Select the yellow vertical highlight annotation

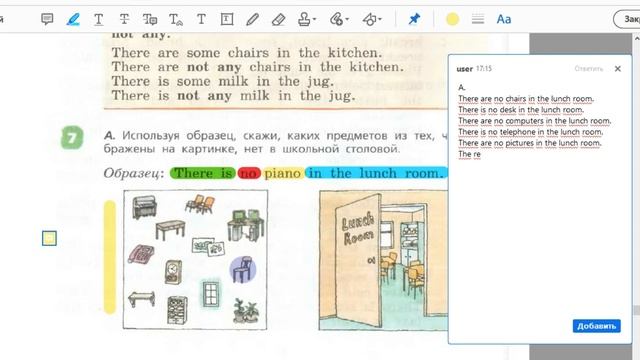pyautogui.click(x=109, y=257)
